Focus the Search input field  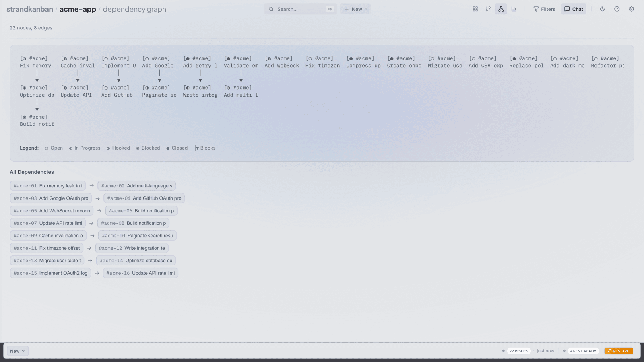(300, 9)
